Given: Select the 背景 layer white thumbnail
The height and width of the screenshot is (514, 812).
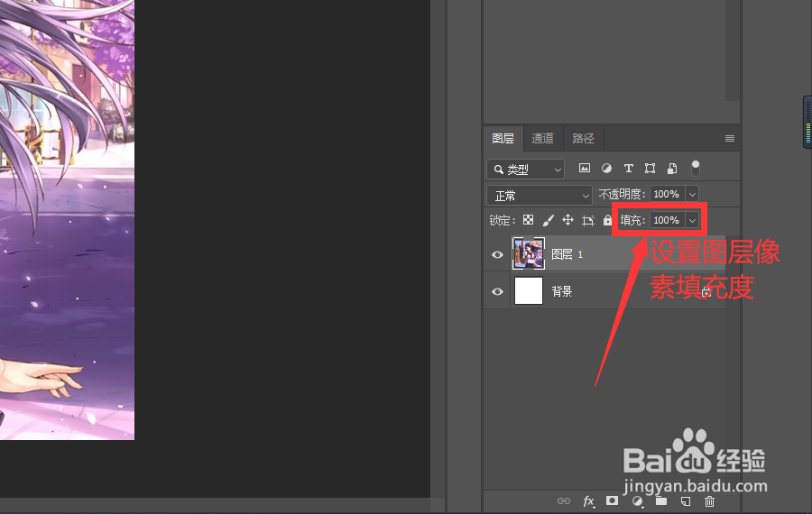Looking at the screenshot, I should point(529,290).
